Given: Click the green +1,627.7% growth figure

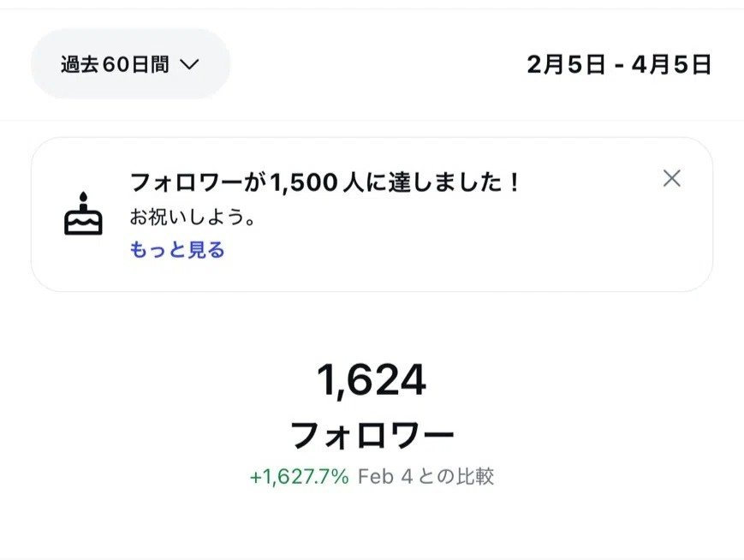Looking at the screenshot, I should tap(299, 477).
